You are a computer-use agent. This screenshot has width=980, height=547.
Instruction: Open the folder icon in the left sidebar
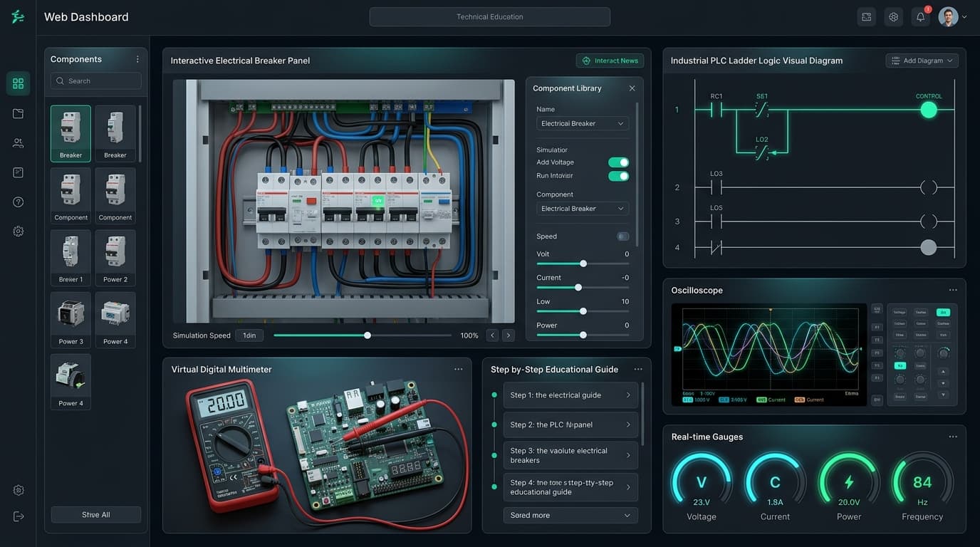[x=18, y=113]
